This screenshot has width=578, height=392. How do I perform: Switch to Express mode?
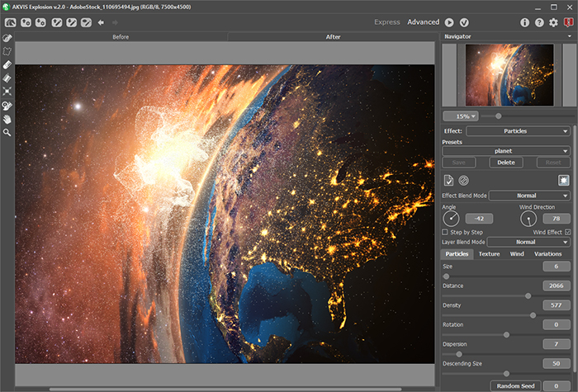coord(387,22)
